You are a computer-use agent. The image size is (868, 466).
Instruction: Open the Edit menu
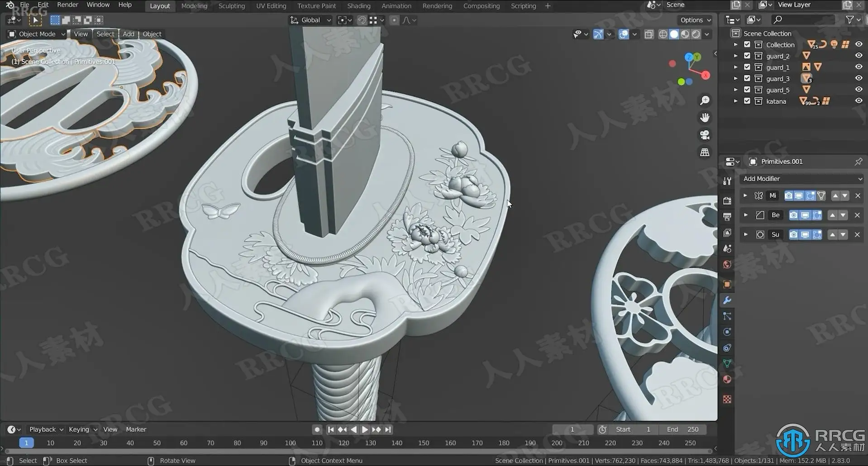[43, 5]
